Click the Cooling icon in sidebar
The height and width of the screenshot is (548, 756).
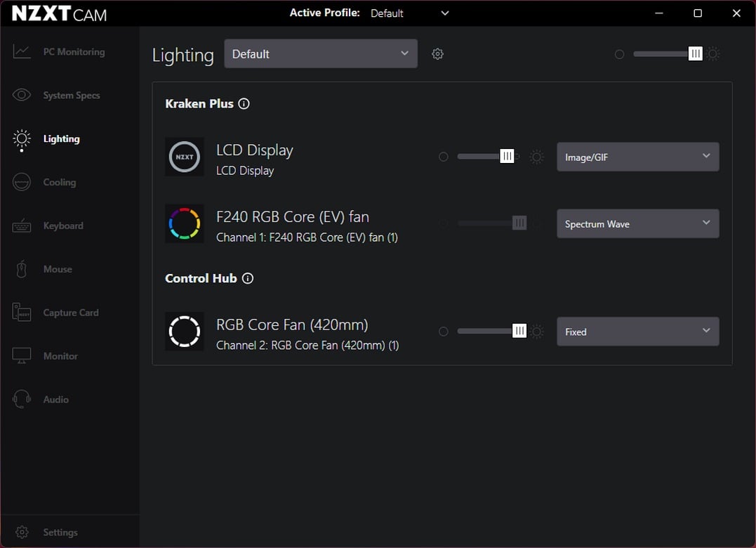click(x=22, y=183)
